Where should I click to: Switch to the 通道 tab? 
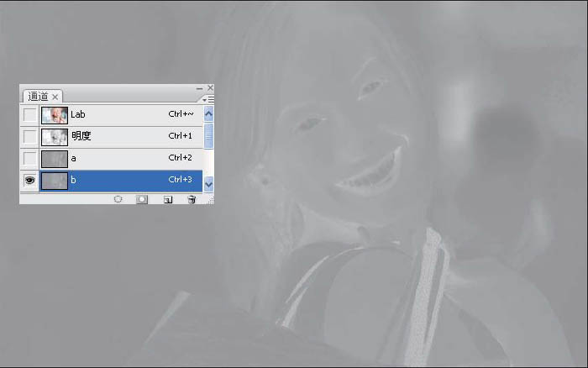pos(38,97)
